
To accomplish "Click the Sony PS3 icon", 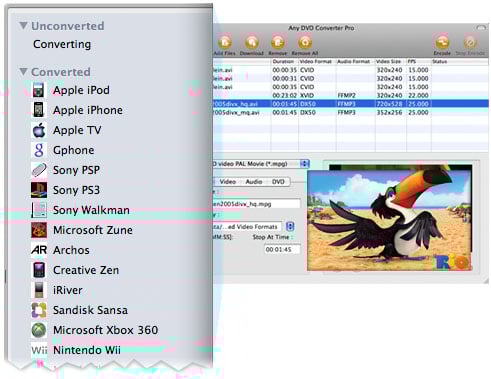I will pyautogui.click(x=39, y=190).
